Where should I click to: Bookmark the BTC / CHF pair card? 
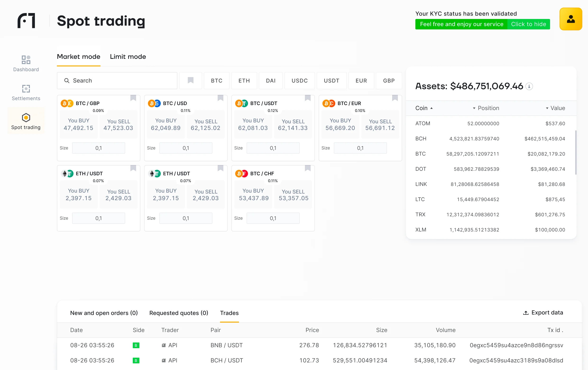coord(308,168)
